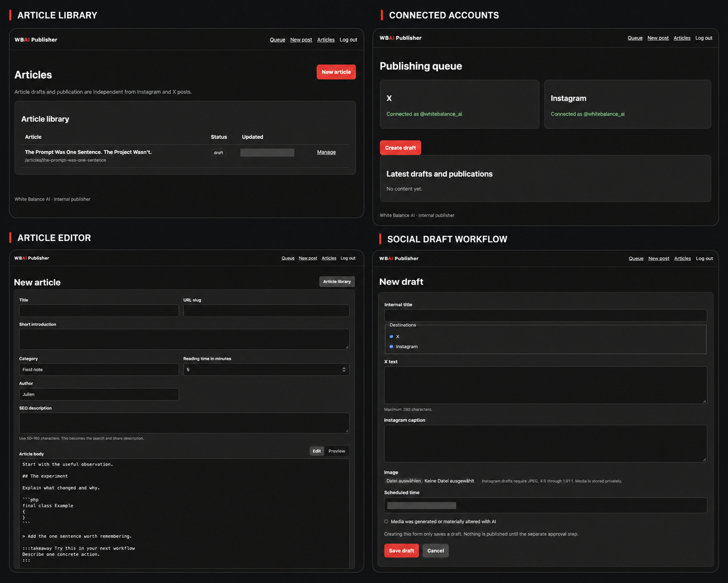Open Articles link in Connected Accounts header
The width and height of the screenshot is (728, 583).
(682, 38)
